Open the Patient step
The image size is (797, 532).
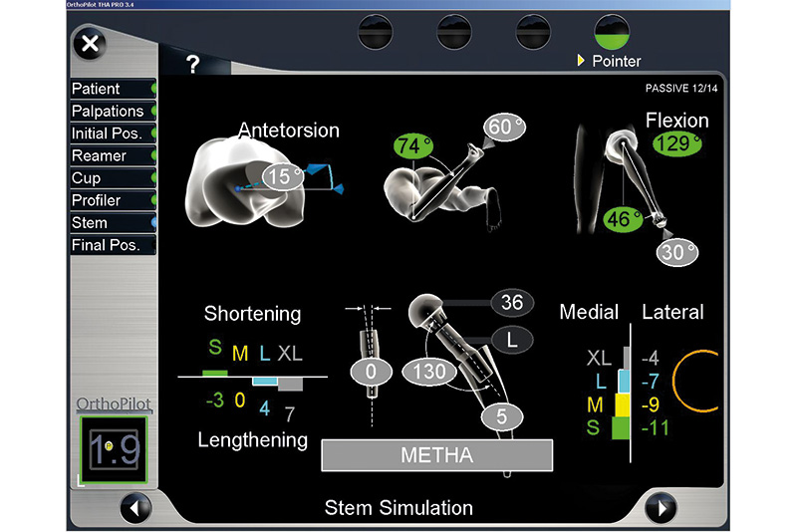point(113,89)
